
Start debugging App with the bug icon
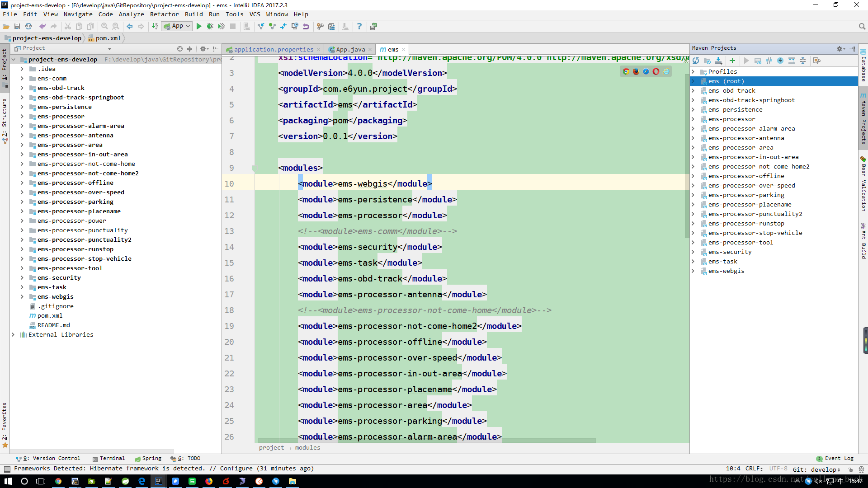(x=210, y=26)
